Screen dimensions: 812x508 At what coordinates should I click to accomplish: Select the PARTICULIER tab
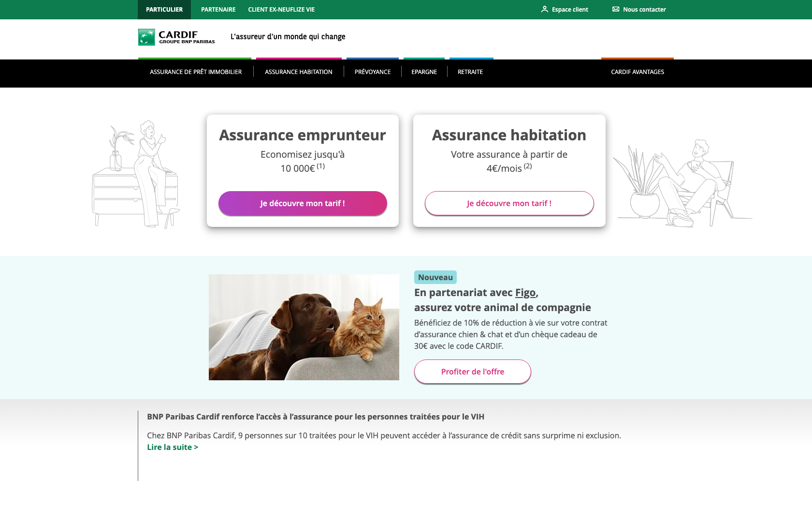point(164,9)
